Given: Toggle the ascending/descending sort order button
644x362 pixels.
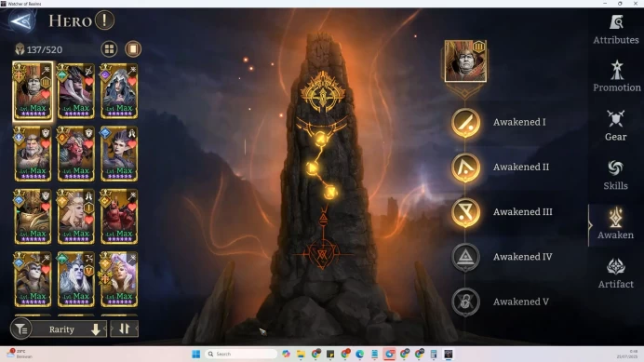Looking at the screenshot, I should [125, 328].
